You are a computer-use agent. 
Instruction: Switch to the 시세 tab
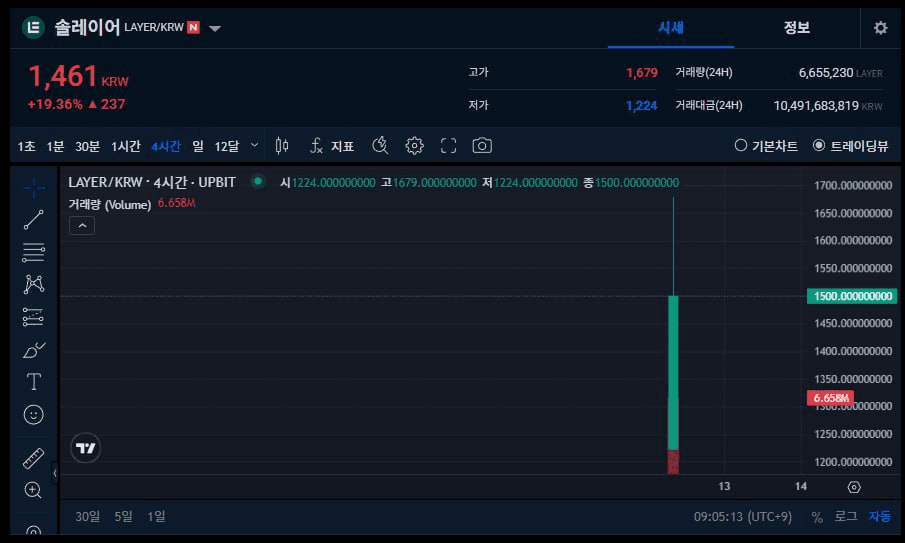[x=671, y=28]
